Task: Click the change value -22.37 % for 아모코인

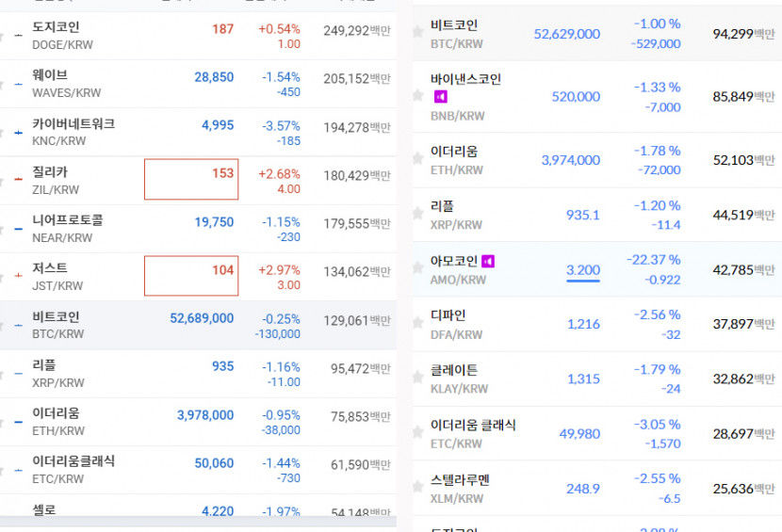Action: (653, 260)
